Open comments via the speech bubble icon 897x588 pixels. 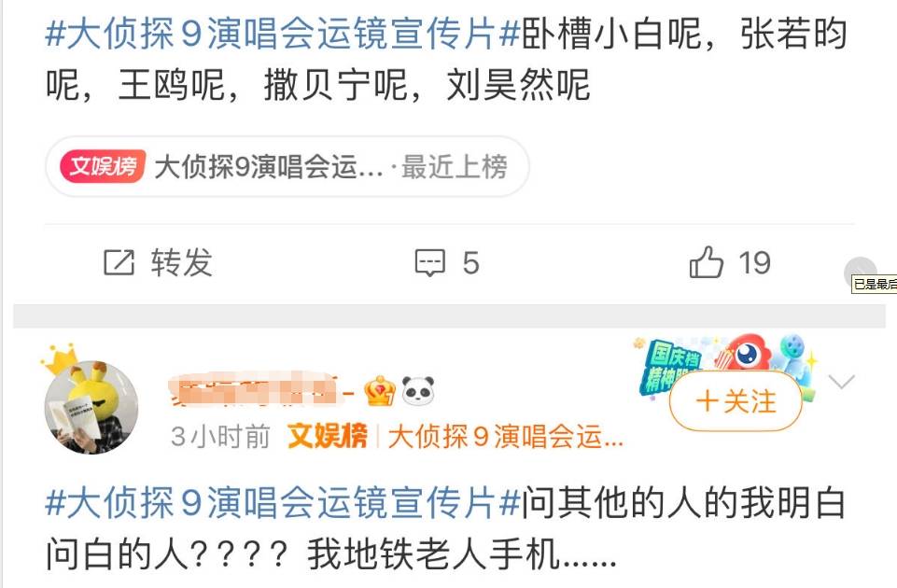[429, 262]
